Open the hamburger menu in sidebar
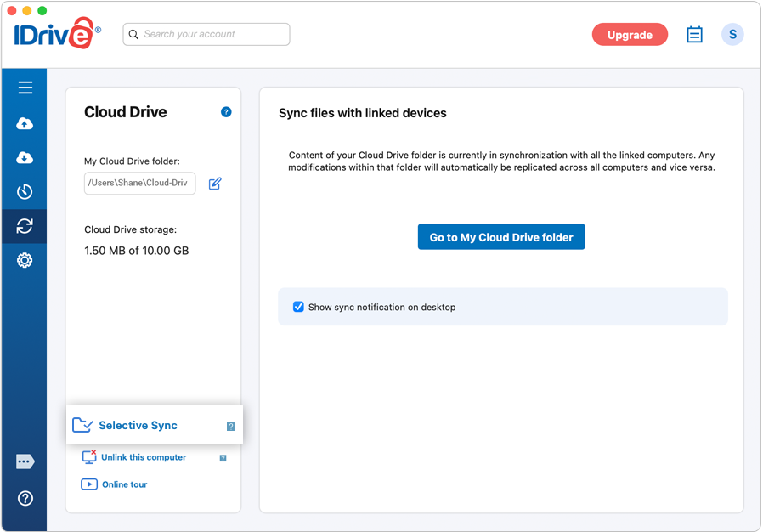 [25, 88]
